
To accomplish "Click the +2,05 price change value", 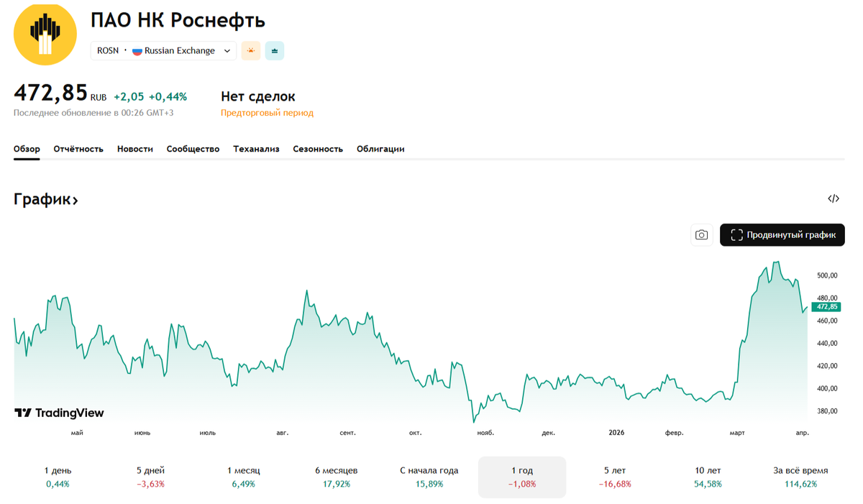I will tap(129, 96).
